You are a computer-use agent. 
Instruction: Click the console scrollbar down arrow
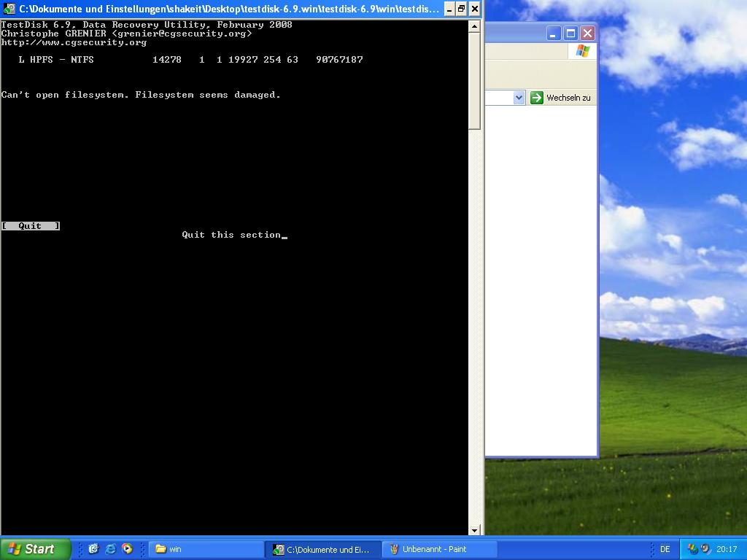click(x=474, y=529)
